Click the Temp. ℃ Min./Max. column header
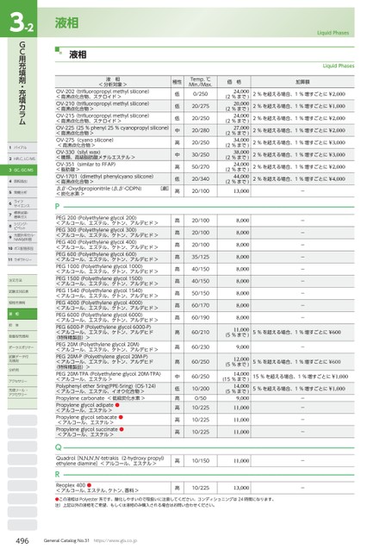Viewport: 392px width, 555px height. click(200, 81)
